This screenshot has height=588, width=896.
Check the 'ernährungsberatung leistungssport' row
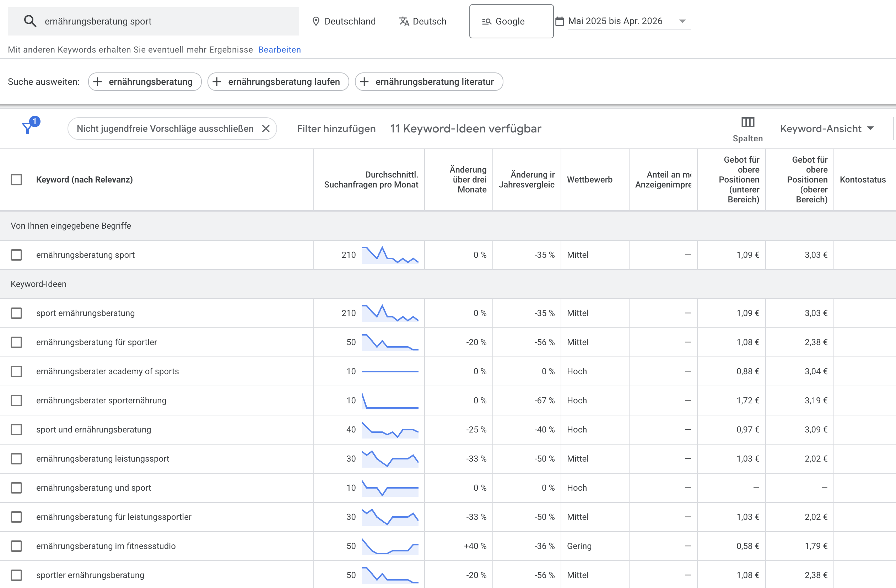16,459
